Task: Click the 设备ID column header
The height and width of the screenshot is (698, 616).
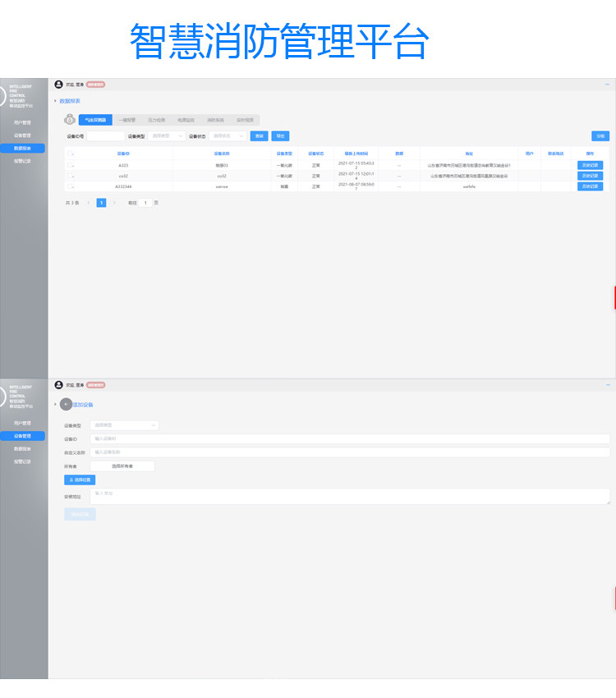Action: (x=123, y=153)
